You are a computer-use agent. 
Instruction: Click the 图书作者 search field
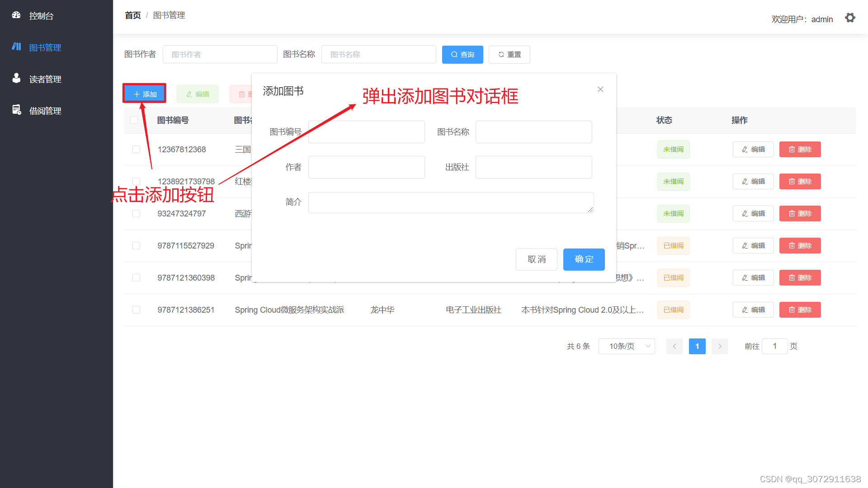click(220, 54)
